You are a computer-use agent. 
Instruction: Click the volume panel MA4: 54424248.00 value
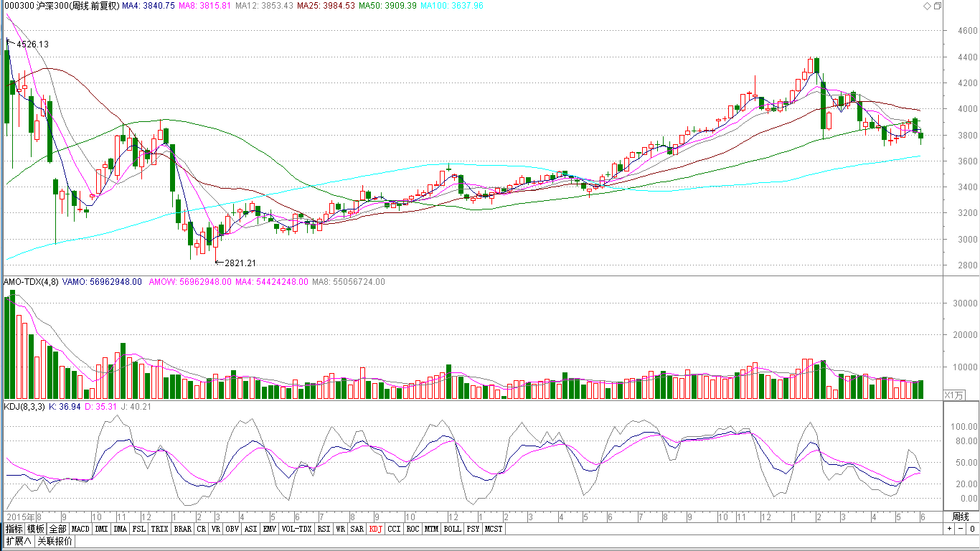(x=272, y=282)
